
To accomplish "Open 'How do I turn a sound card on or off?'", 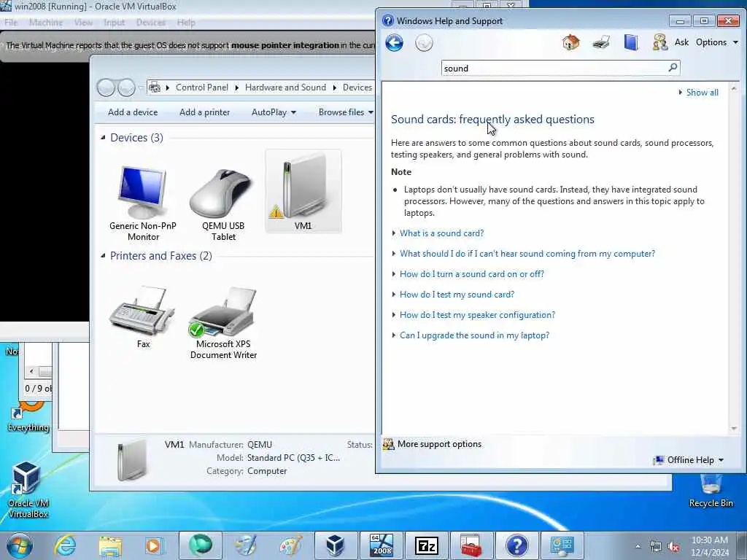I will (472, 274).
